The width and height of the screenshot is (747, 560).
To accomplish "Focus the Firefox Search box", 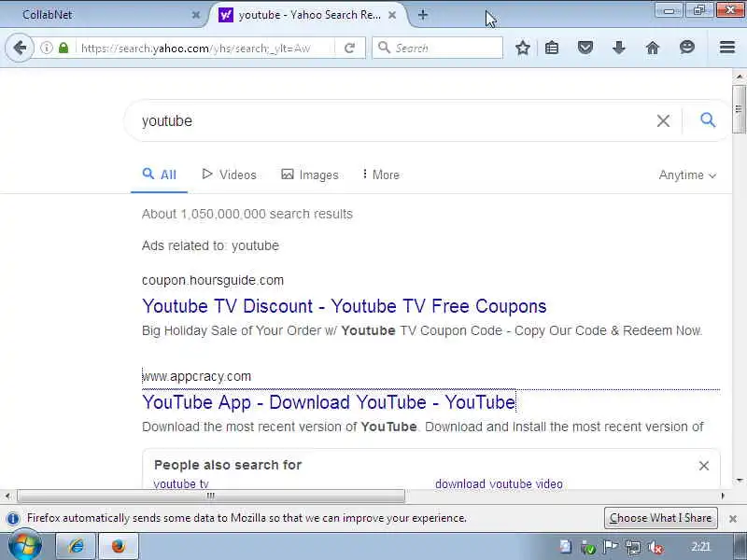I will click(x=437, y=48).
